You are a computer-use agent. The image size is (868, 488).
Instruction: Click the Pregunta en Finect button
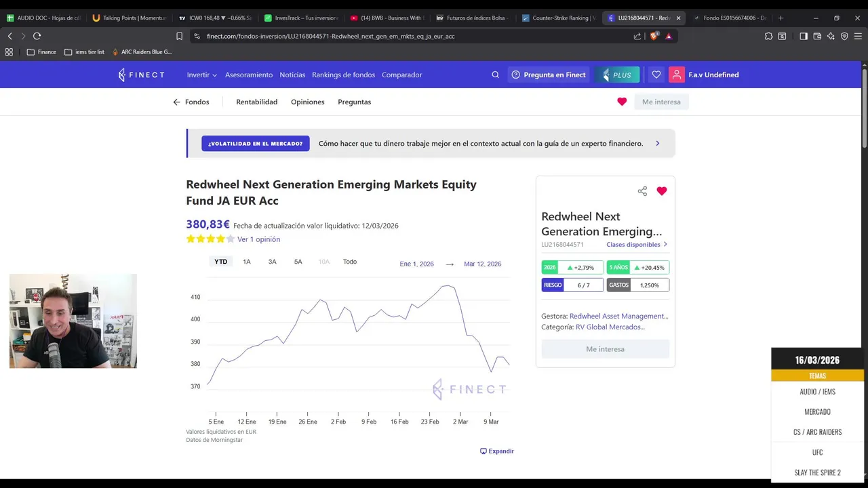tap(549, 75)
